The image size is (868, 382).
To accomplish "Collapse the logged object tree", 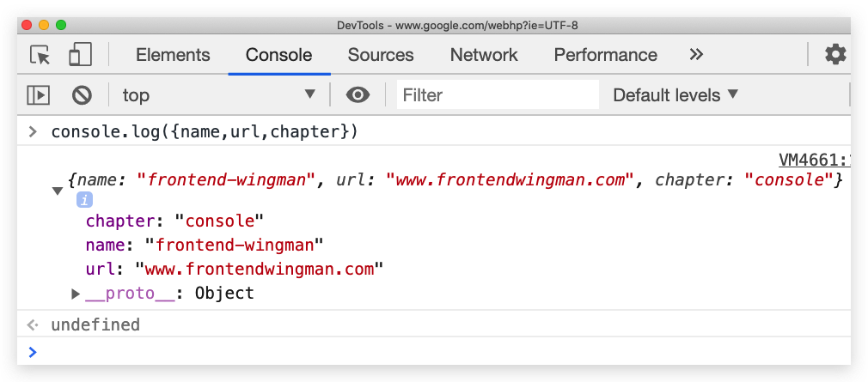I will tap(58, 191).
